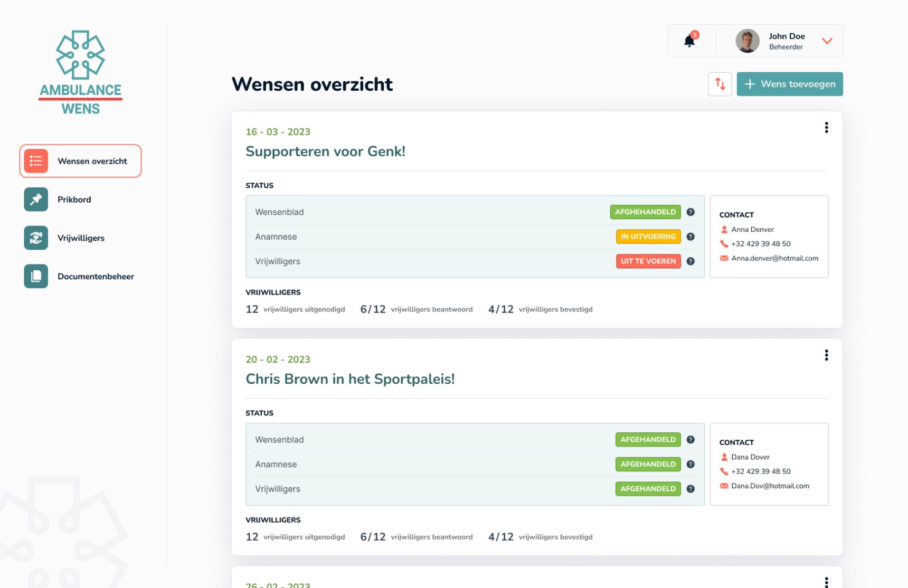
Task: Open options menu for Chris Brown wish
Action: tap(826, 355)
